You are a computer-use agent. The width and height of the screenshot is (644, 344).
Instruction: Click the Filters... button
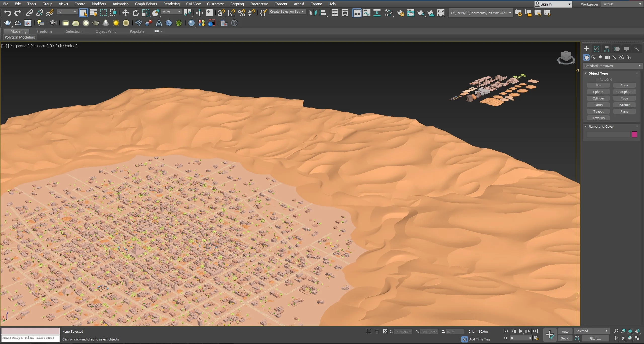pos(595,338)
